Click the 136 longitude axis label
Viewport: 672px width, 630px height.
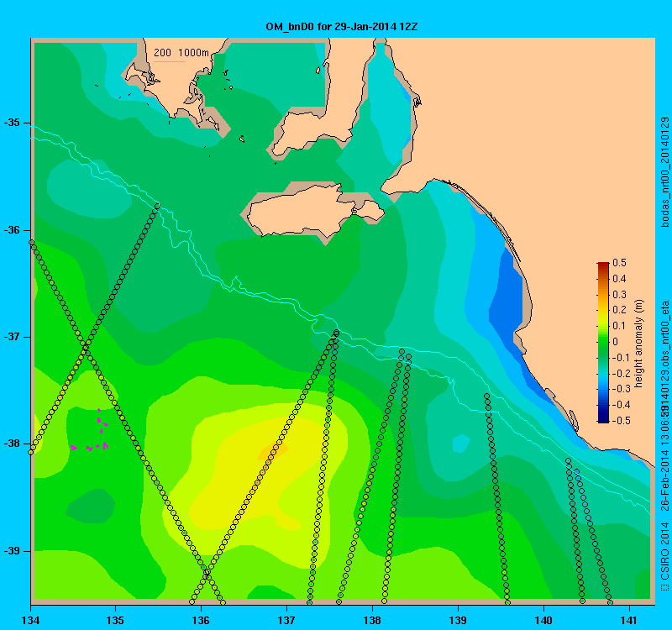[201, 620]
